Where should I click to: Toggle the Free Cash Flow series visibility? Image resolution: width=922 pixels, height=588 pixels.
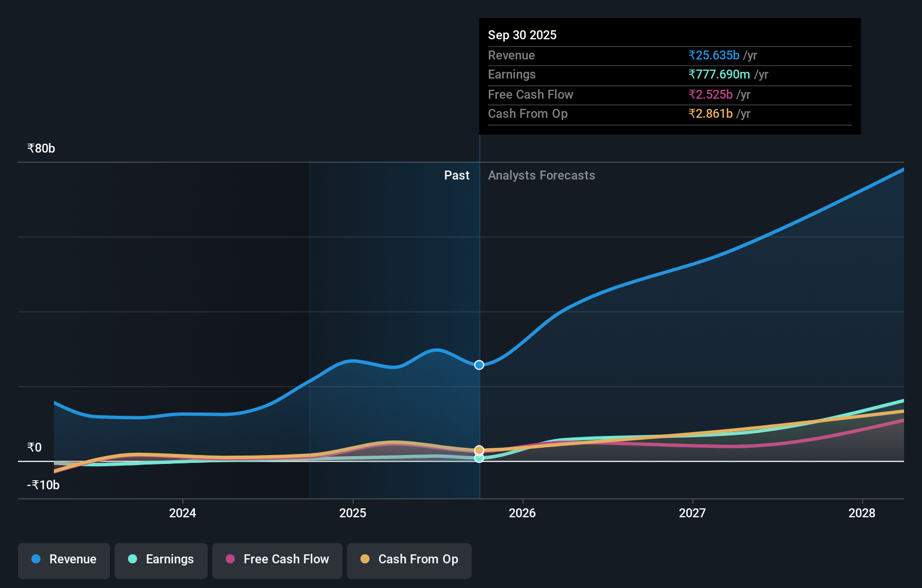(x=277, y=561)
